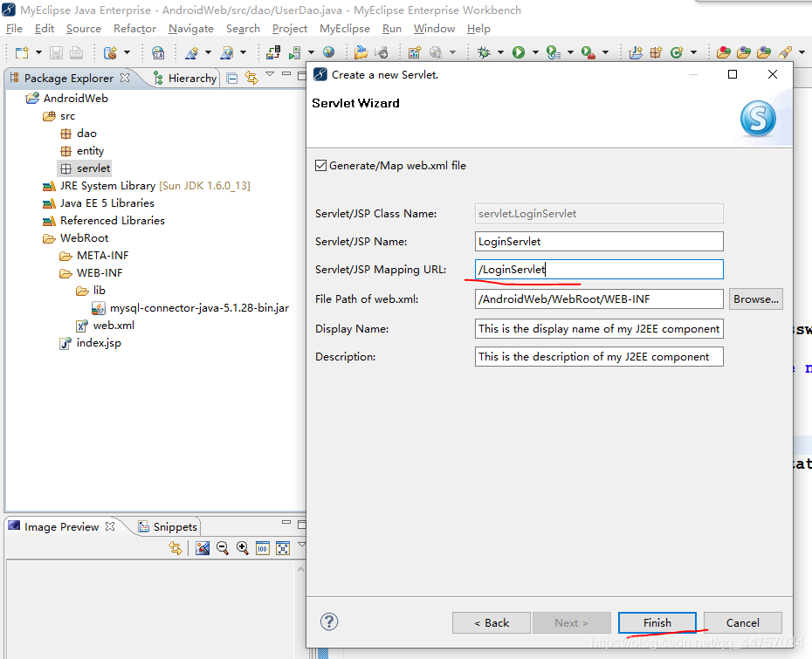Switch to the Hierarchy tab

(x=185, y=78)
